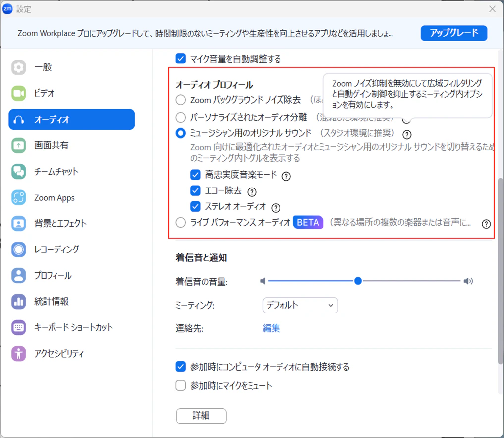Click the Zoom Apps icon in sidebar
The image size is (504, 438).
click(19, 197)
